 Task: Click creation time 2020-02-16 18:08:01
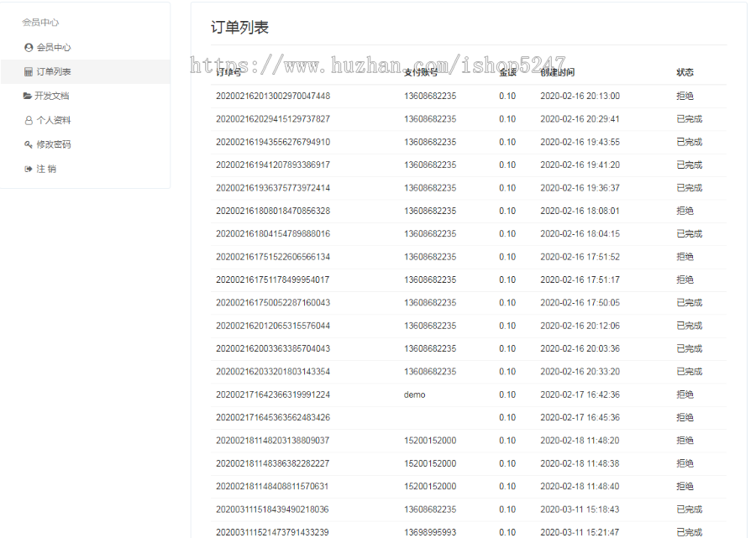[580, 211]
